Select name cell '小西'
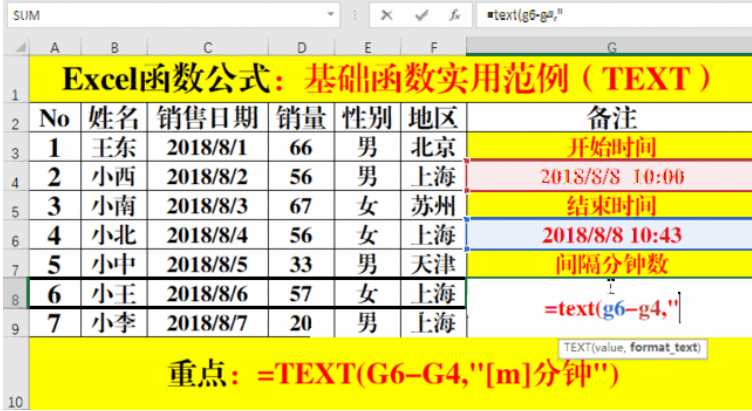Screen dimensions: 752x411 [x=114, y=176]
